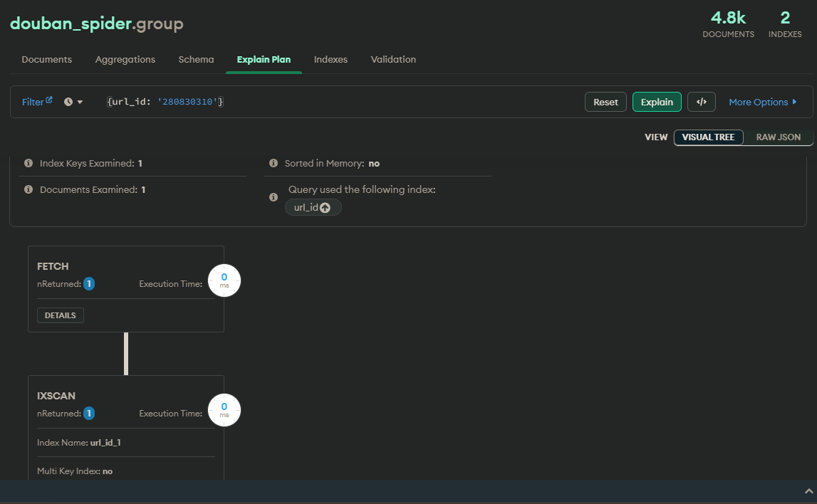
Task: Expand the bottom panel chevron
Action: pos(808,491)
